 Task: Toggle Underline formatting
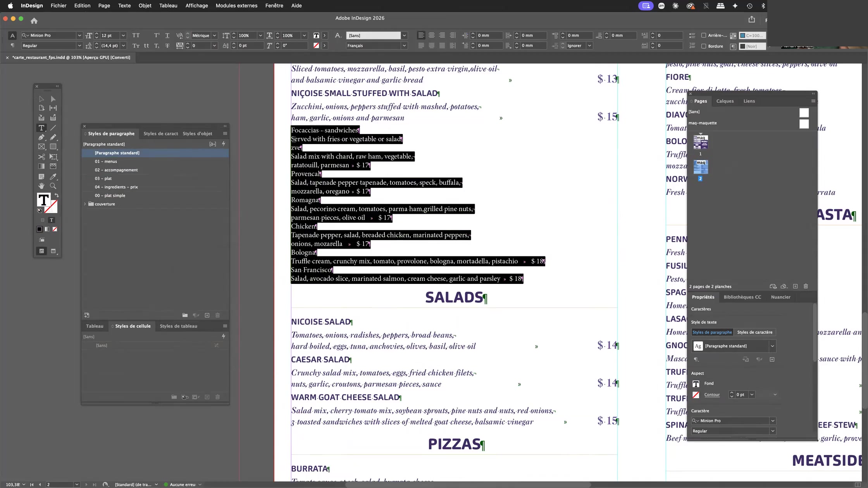point(167,35)
